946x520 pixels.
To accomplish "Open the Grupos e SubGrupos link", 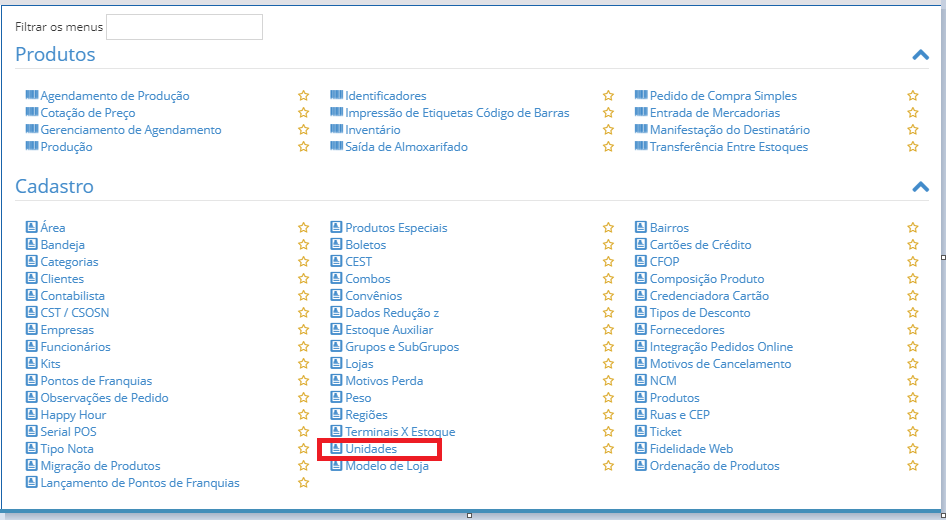I will point(402,347).
